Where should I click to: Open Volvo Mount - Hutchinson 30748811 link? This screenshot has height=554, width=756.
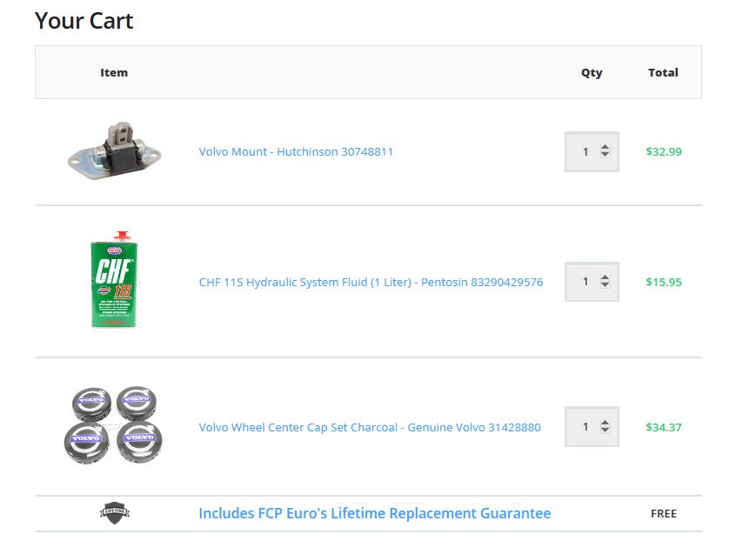click(x=296, y=151)
